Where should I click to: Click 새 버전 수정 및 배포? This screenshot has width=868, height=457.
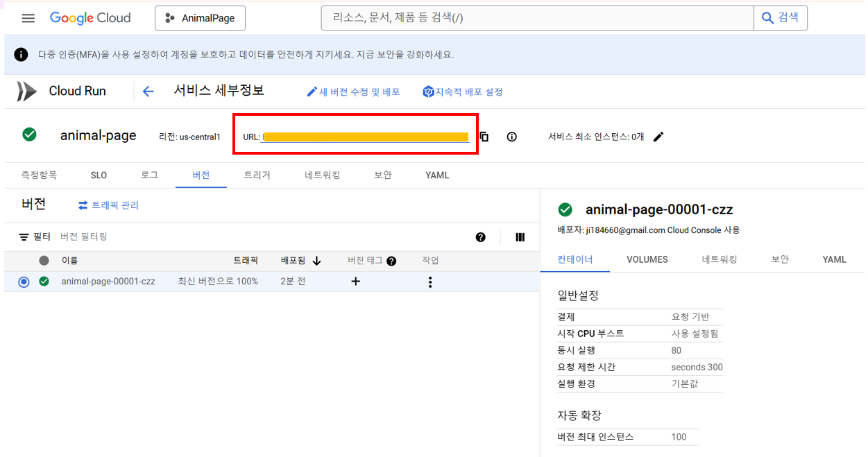tap(353, 92)
